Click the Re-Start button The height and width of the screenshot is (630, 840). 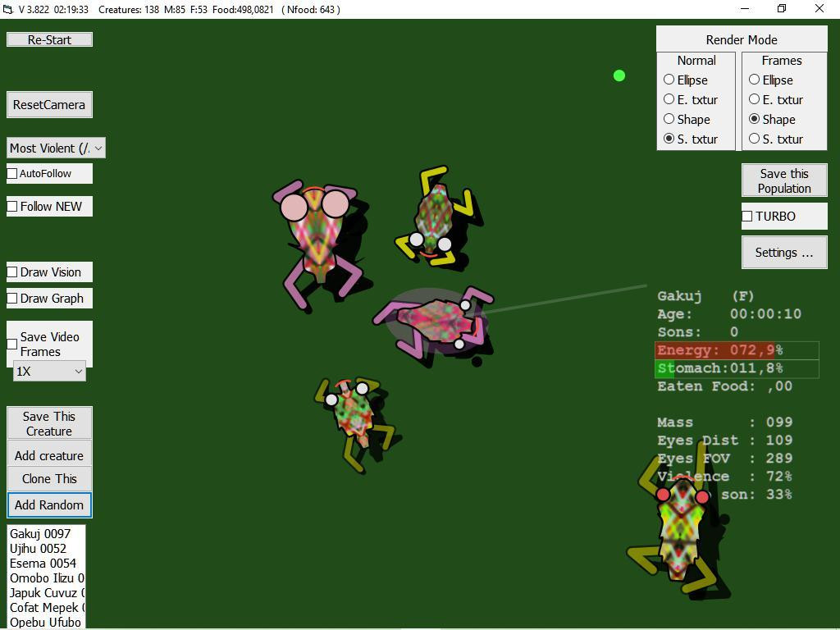[x=49, y=39]
